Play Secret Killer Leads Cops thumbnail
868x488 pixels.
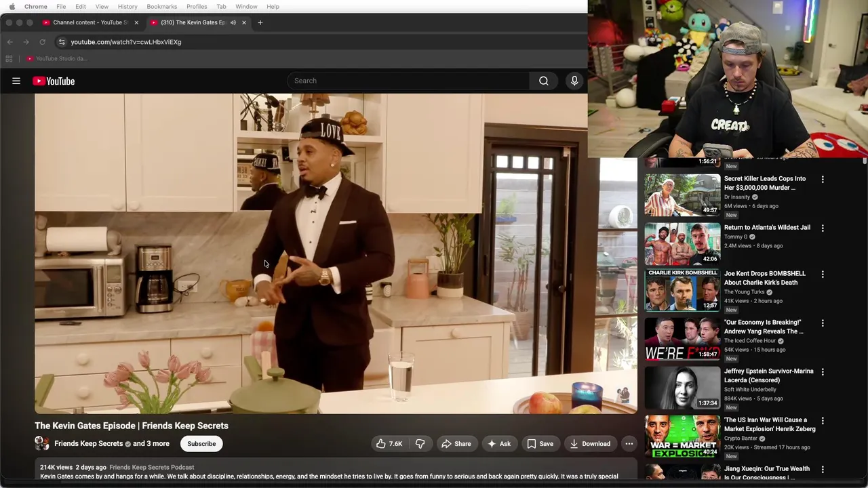(x=682, y=195)
